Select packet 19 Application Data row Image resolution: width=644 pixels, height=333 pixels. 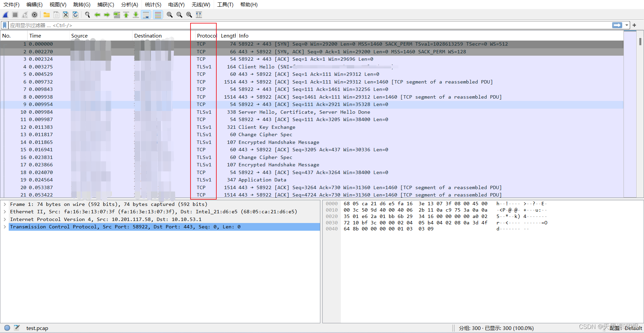tap(312, 180)
